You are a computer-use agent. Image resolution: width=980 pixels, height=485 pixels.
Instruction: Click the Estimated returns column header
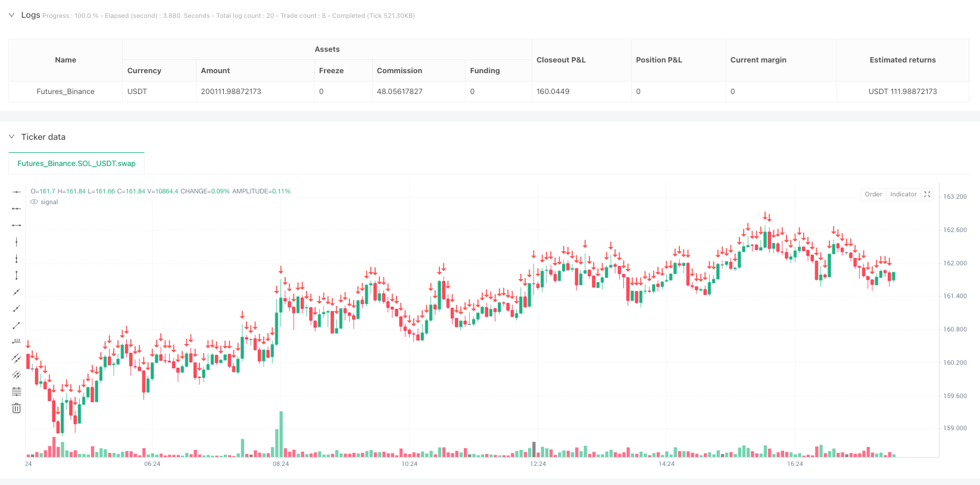click(903, 60)
